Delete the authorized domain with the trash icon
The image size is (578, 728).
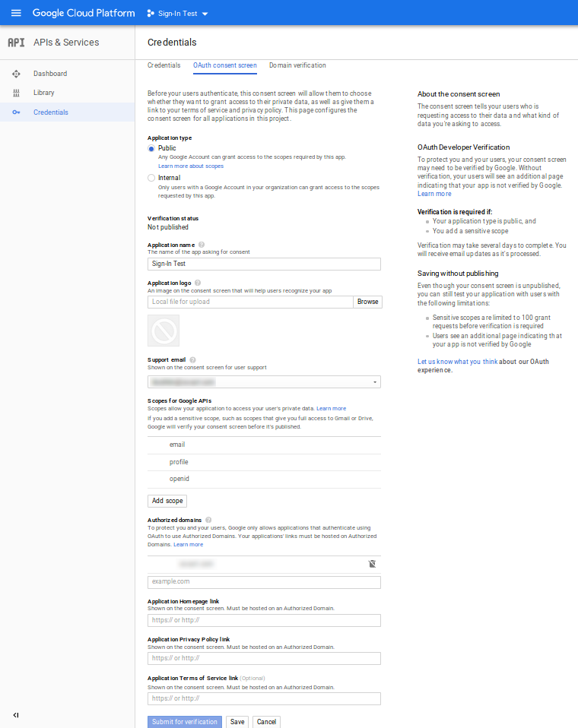pos(372,564)
